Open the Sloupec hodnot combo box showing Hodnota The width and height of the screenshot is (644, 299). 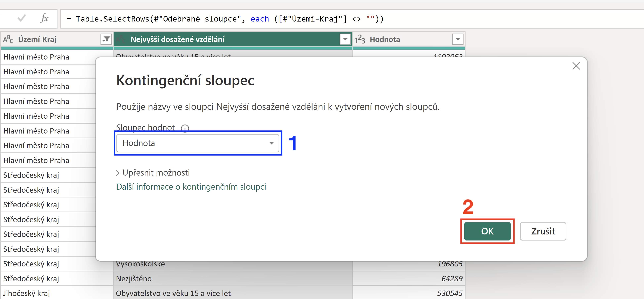198,143
